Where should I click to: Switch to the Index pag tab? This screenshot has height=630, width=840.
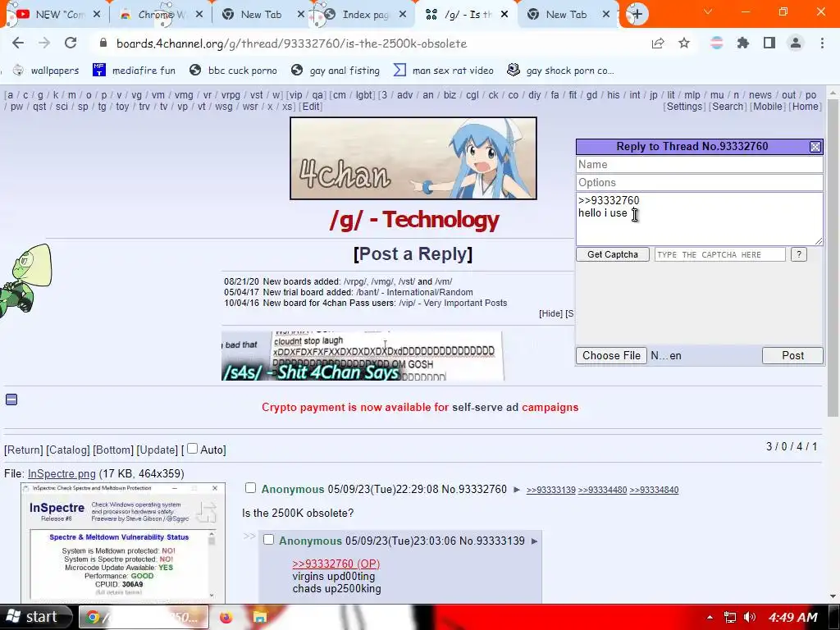(366, 15)
